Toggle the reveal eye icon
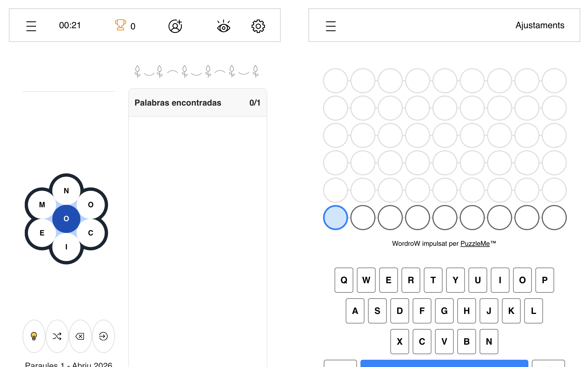 click(x=223, y=26)
